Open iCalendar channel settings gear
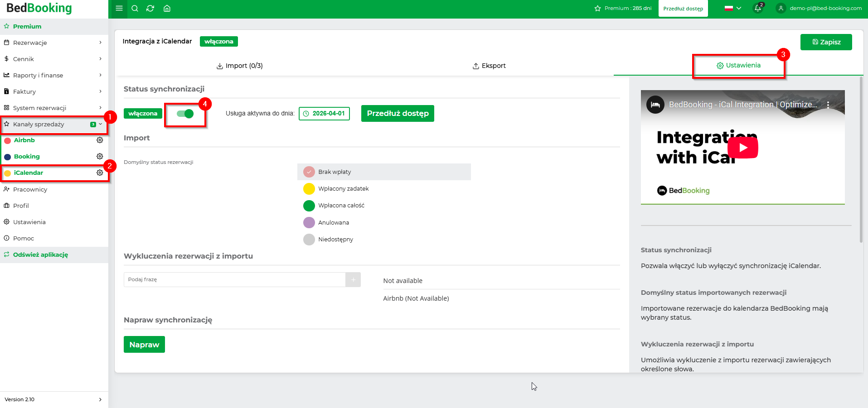This screenshot has width=868, height=408. coord(100,173)
